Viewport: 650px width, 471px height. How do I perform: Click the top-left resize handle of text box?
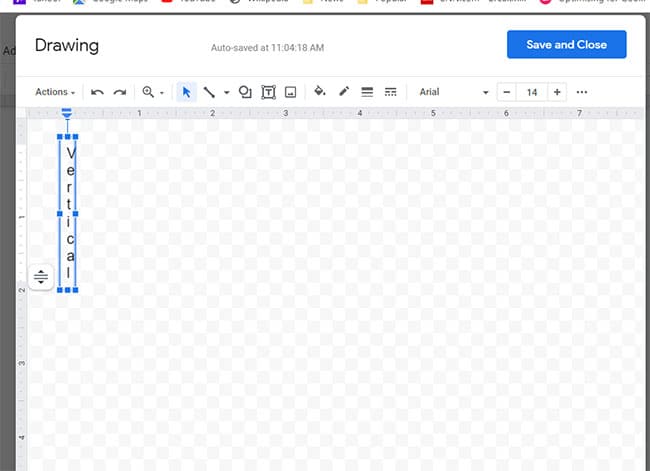[60, 136]
